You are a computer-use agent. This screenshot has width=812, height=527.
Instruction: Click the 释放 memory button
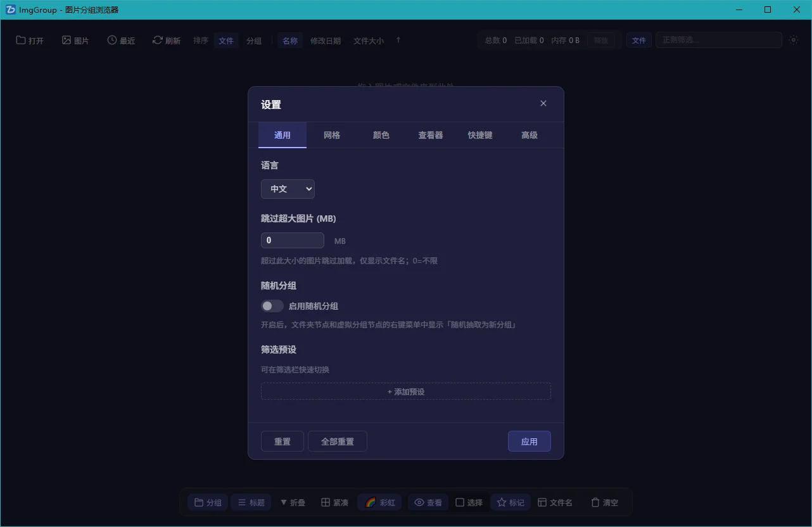click(601, 41)
